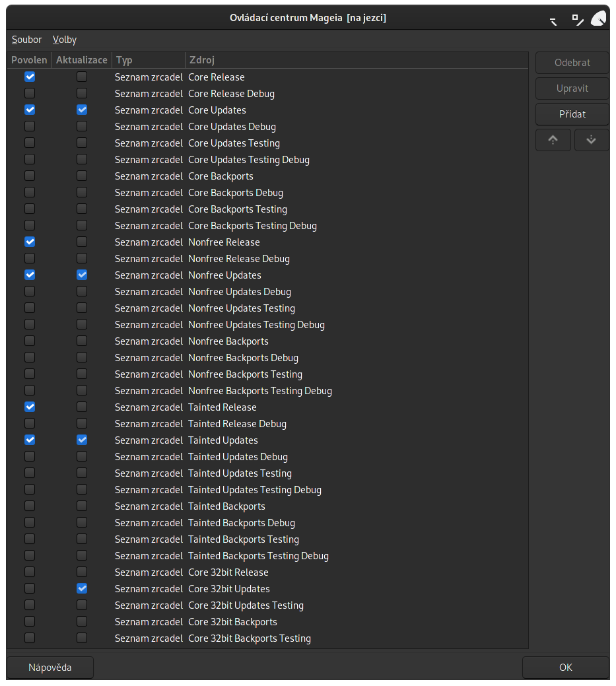Viewport: 616px width, 686px height.
Task: Select the 'Tainted Updates Testing' row
Action: click(268, 473)
